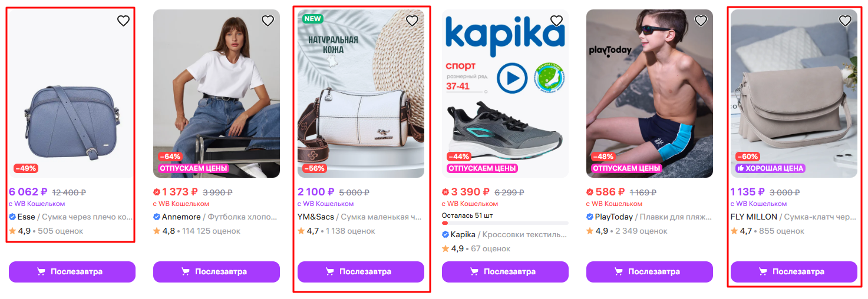Play the Kapika product video

(x=511, y=78)
